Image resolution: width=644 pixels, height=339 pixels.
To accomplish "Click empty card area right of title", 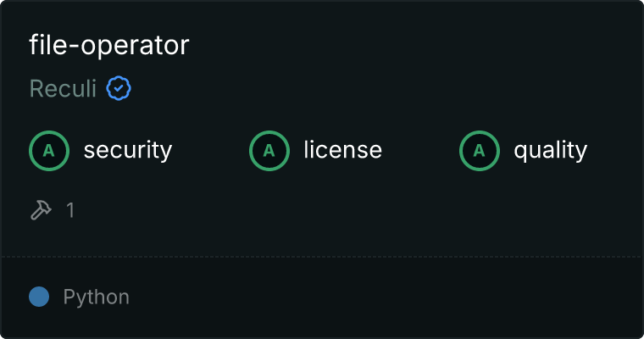I will click(415, 45).
